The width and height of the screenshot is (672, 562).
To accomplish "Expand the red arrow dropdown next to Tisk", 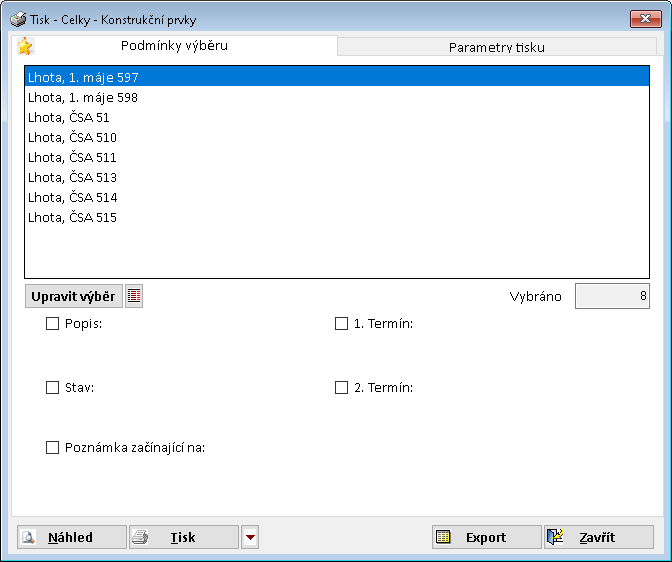I will pos(250,537).
